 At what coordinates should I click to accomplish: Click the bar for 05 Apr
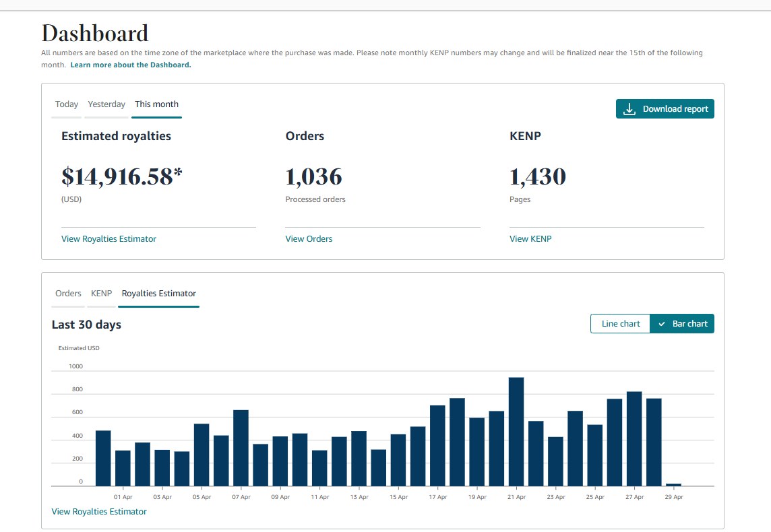tap(202, 455)
